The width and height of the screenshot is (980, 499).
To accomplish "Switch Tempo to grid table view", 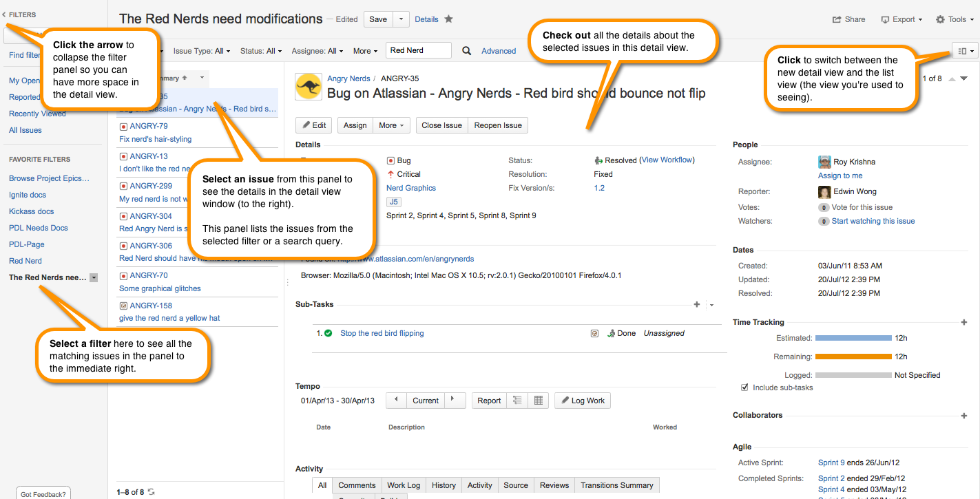I will [x=538, y=400].
